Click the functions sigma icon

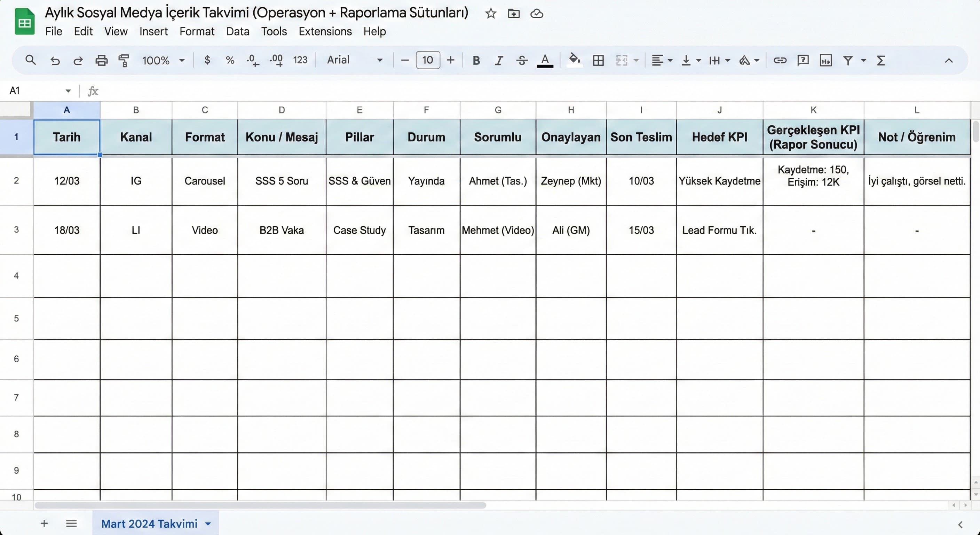coord(881,60)
